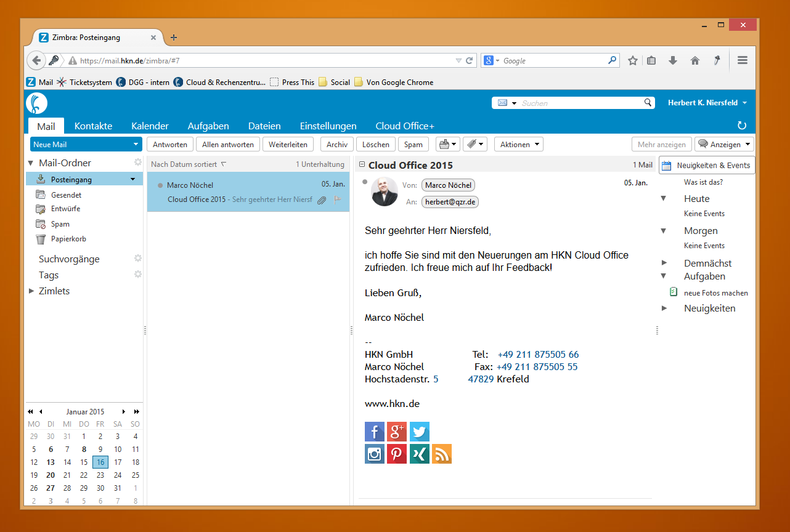
Task: Click the refresh icon in the Zimbra header
Action: [742, 126]
